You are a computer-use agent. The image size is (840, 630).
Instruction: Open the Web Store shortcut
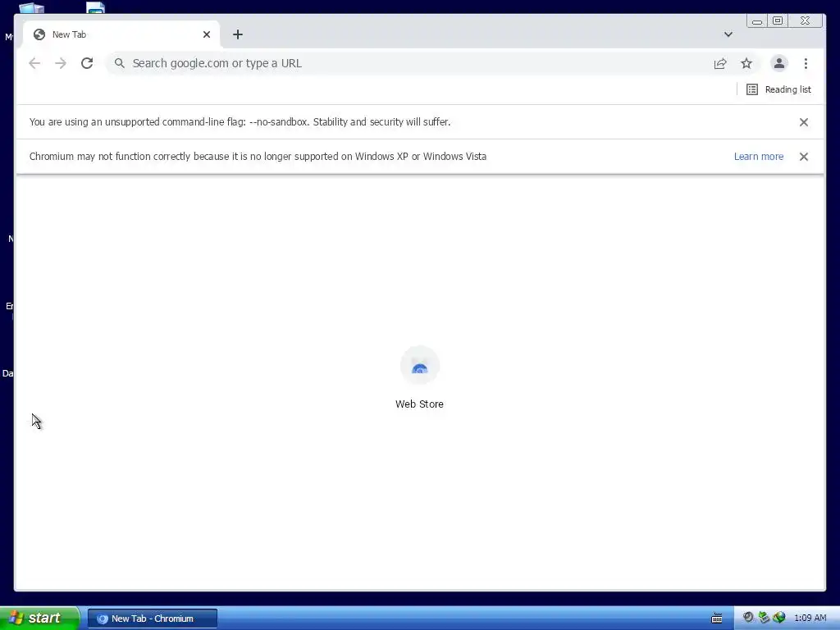tap(419, 378)
